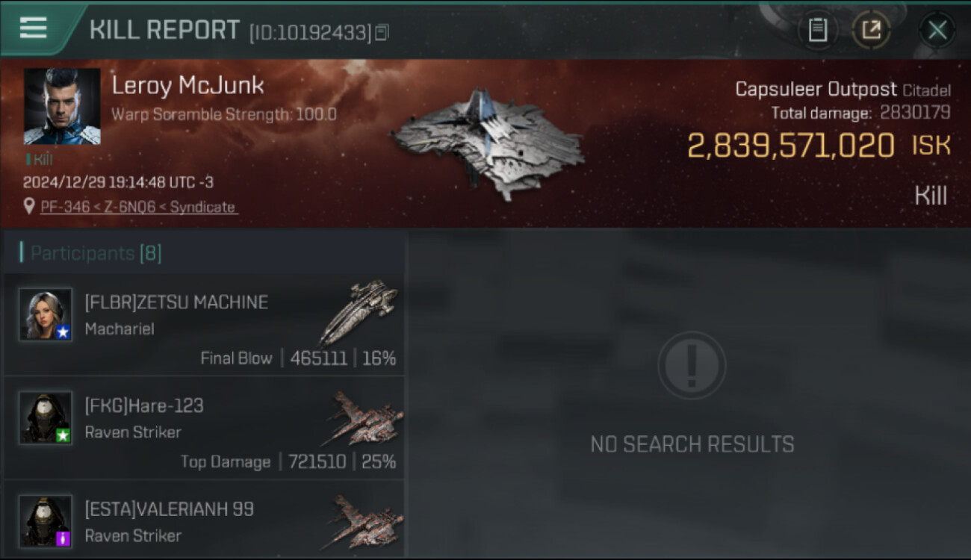The width and height of the screenshot is (971, 560).
Task: Click the no search results exclamation icon
Action: 692,366
